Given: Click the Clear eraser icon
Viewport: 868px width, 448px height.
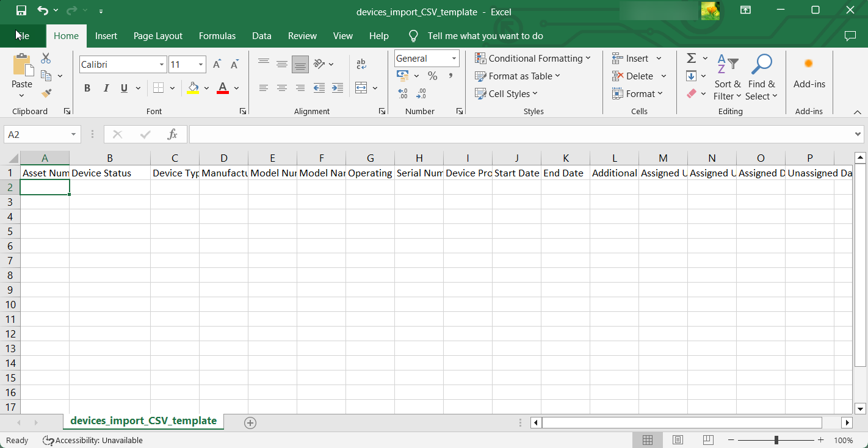Looking at the screenshot, I should (x=692, y=93).
